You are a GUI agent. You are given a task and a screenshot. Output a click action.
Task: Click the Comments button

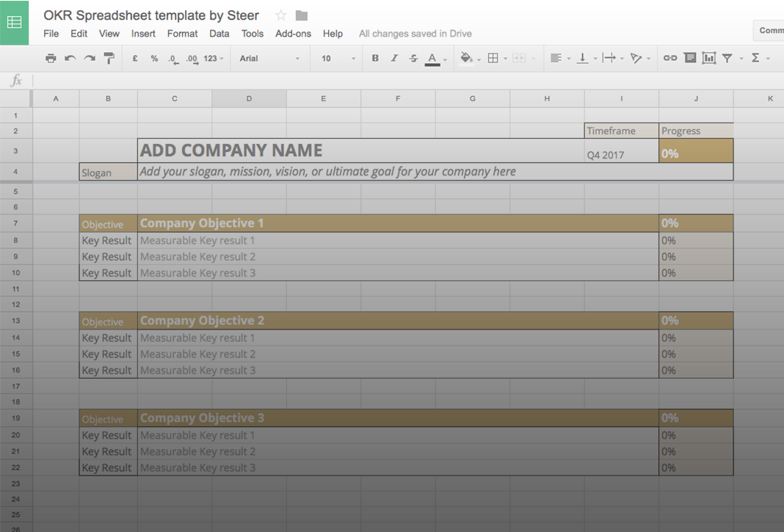(769, 31)
